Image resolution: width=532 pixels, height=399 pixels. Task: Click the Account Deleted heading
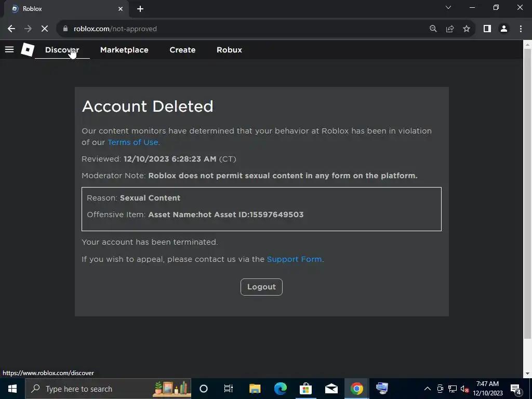148,107
